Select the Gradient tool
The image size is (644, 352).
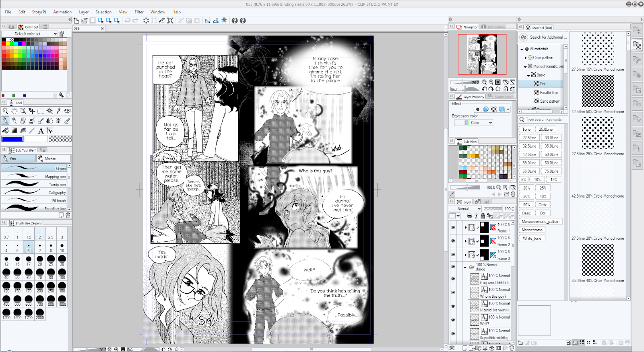coord(14,130)
